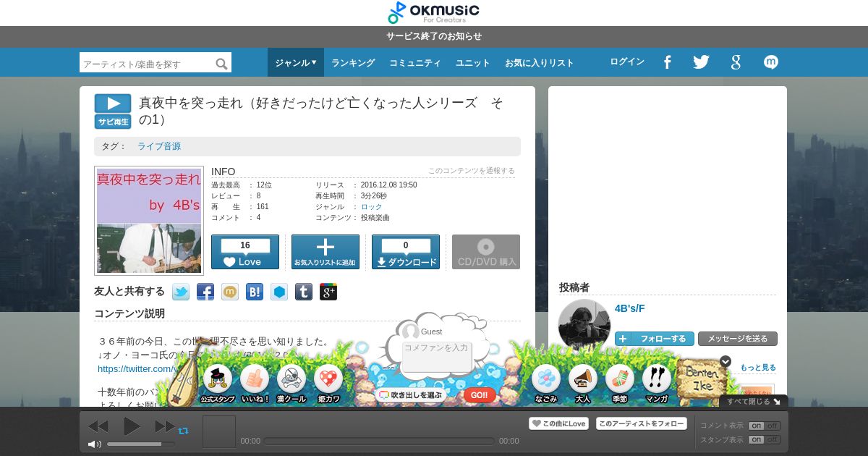This screenshot has height=456, width=868.
Task: Skip to the next track
Action: [x=165, y=426]
